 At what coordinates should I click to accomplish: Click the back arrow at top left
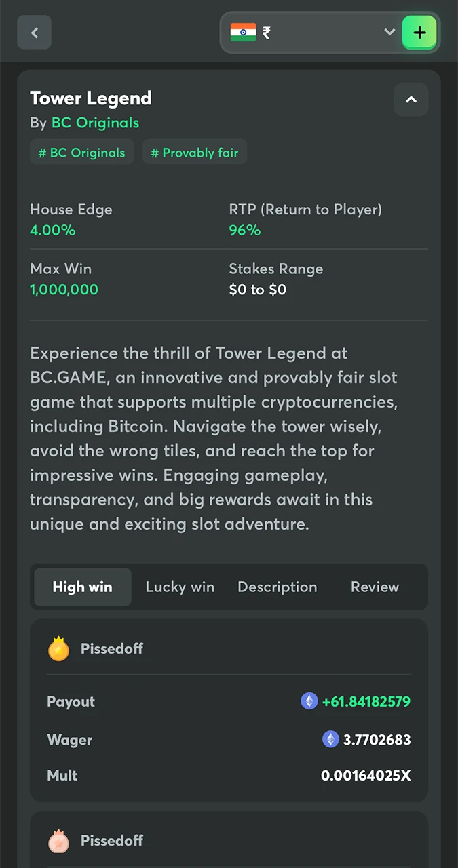click(34, 32)
